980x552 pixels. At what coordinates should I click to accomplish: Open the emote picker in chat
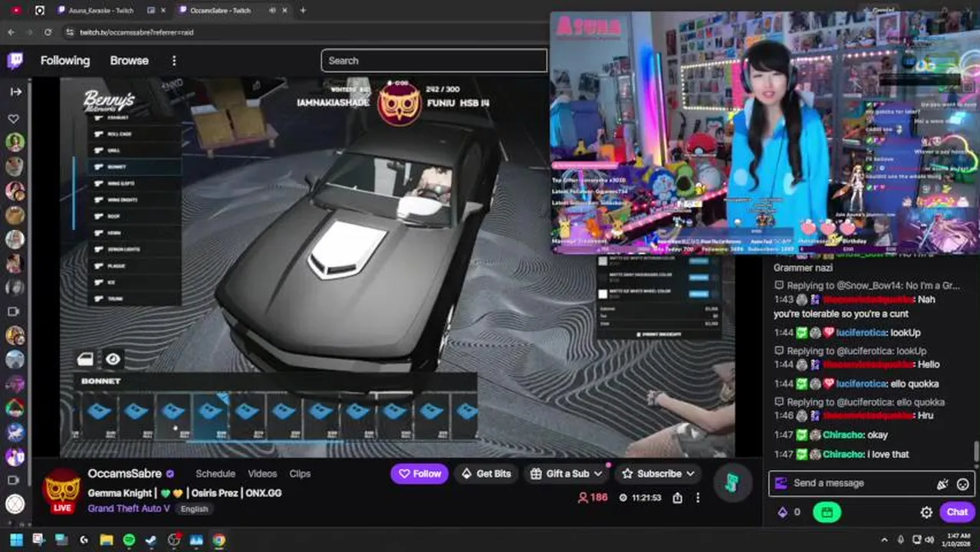coord(963,484)
